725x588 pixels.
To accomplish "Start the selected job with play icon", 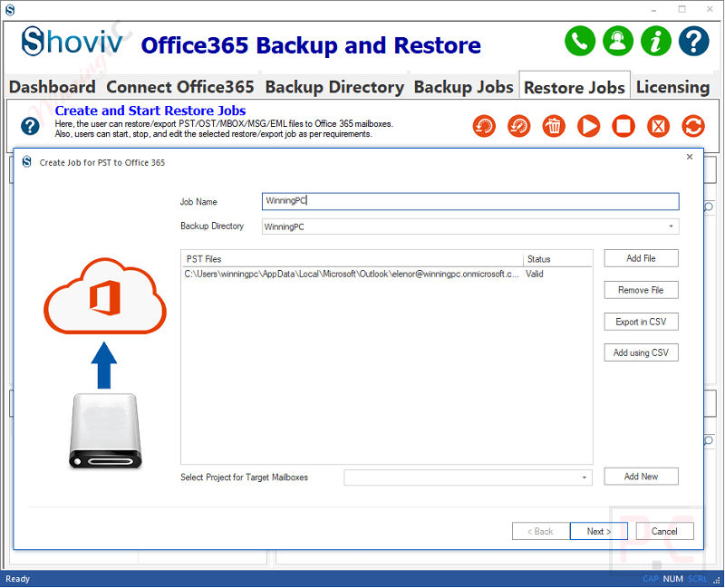I will [588, 126].
